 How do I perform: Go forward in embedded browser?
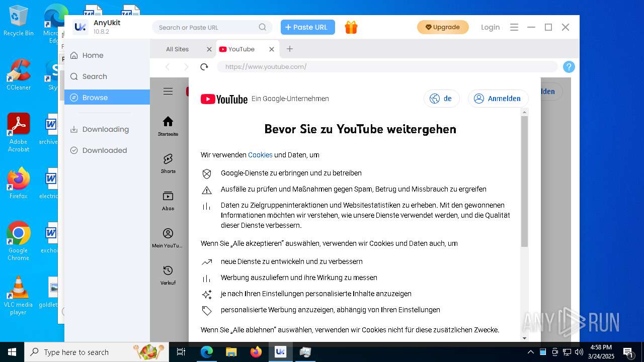click(186, 67)
